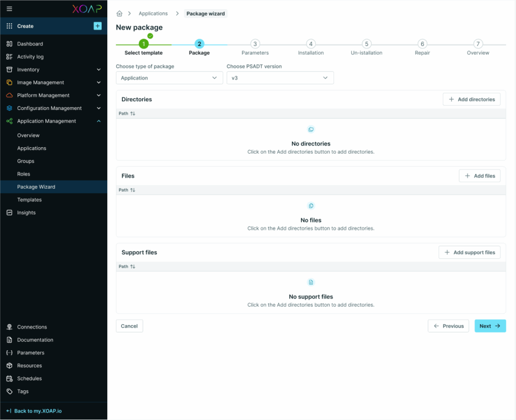Open the Activity log sidebar item

pyautogui.click(x=30, y=57)
